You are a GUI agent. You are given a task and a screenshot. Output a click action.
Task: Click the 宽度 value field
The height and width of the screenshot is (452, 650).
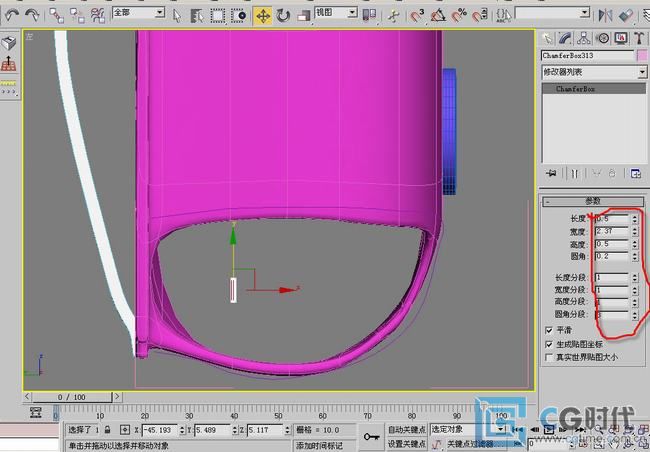pos(612,231)
